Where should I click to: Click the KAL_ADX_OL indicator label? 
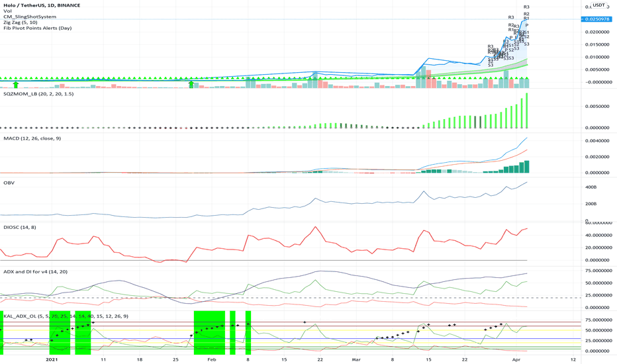tap(66, 316)
